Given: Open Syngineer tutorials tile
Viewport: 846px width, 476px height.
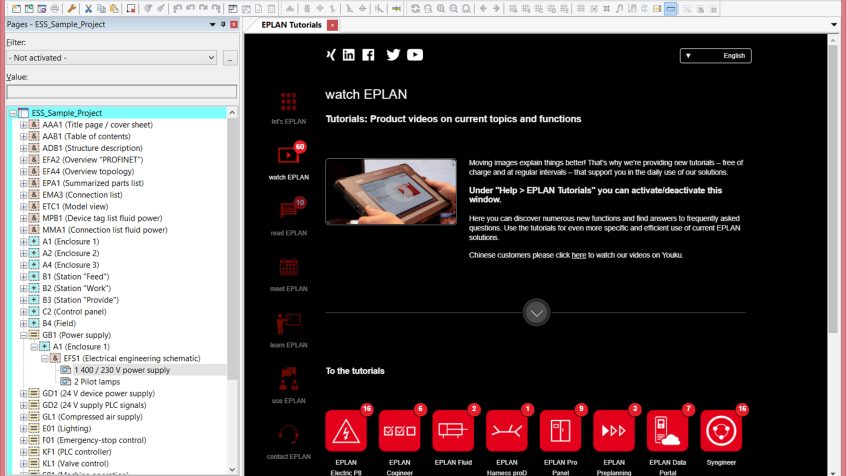Looking at the screenshot, I should click(721, 430).
